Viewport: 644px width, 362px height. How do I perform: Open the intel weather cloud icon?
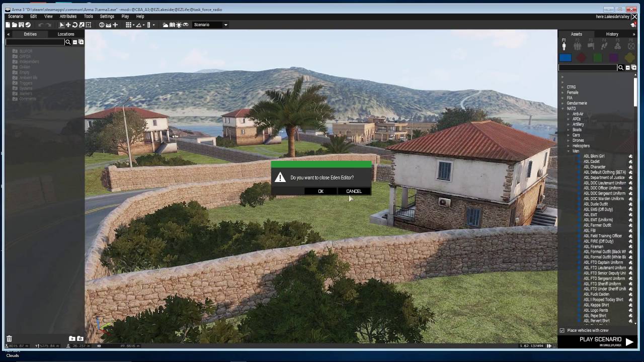165,25
